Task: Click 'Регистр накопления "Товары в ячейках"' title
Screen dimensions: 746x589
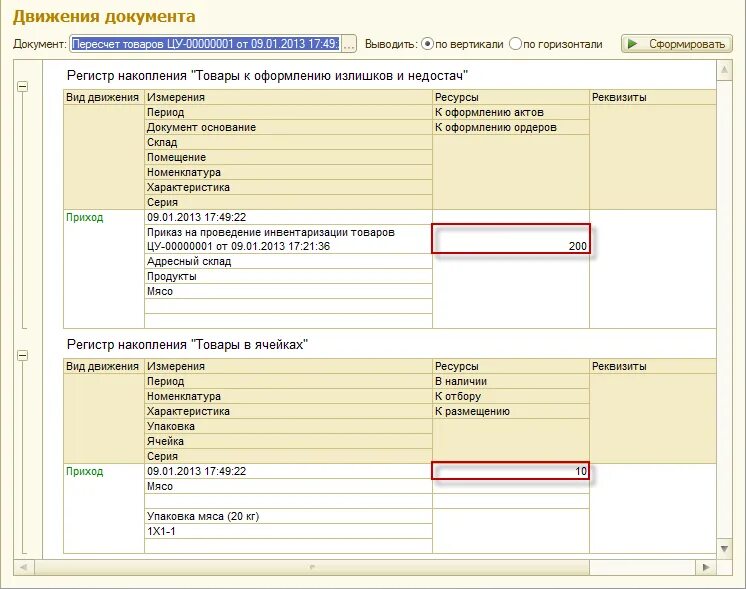Action: pos(187,344)
